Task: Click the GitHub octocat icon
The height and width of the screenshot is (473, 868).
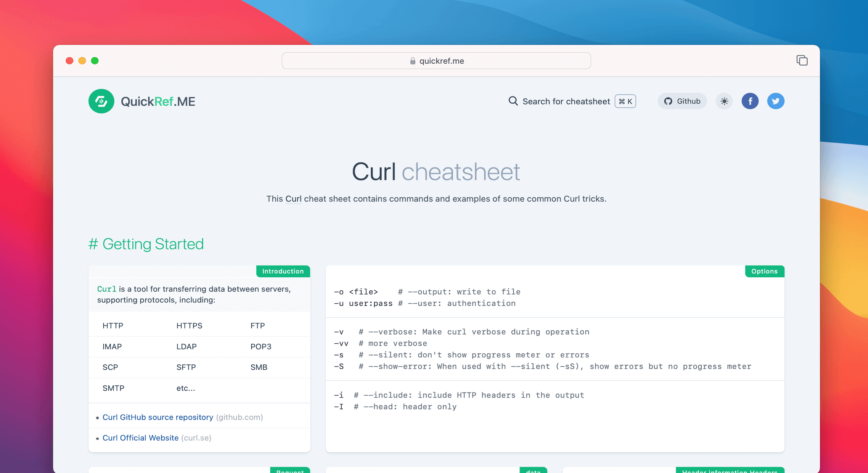Action: [x=668, y=101]
